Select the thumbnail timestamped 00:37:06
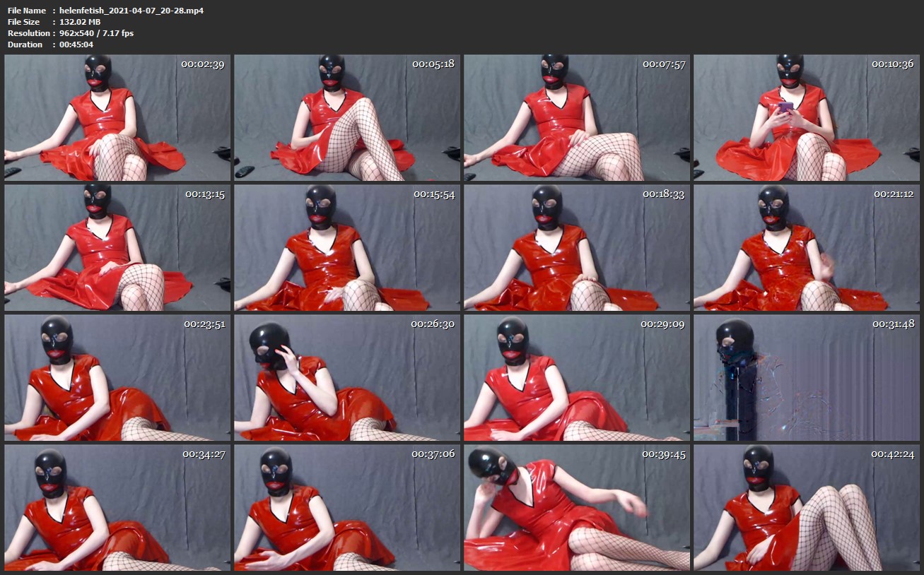This screenshot has width=924, height=575. [347, 508]
